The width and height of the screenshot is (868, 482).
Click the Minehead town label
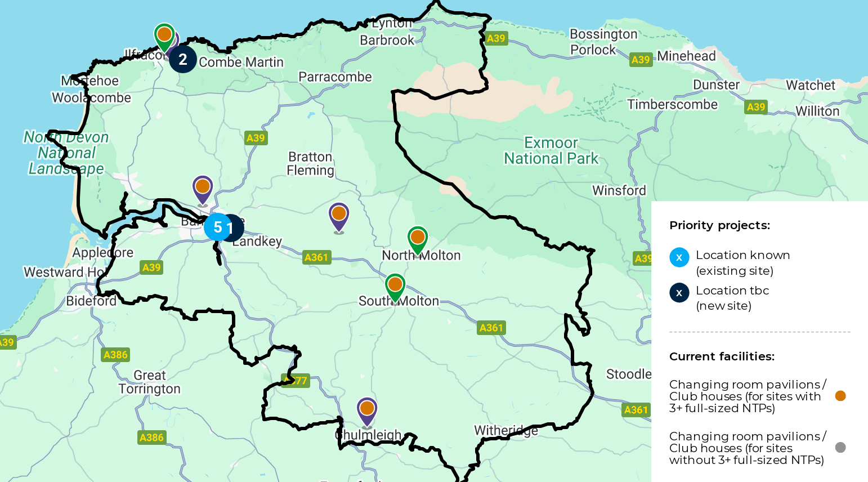(x=687, y=56)
